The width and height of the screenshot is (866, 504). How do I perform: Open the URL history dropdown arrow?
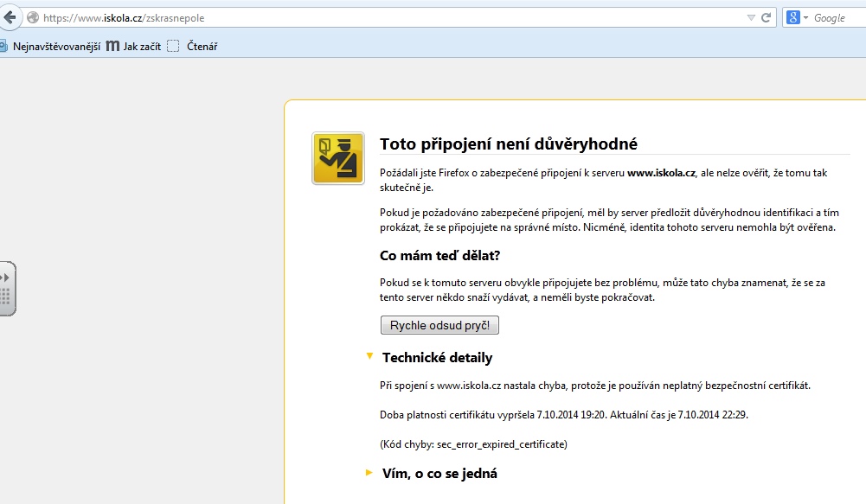coord(750,17)
